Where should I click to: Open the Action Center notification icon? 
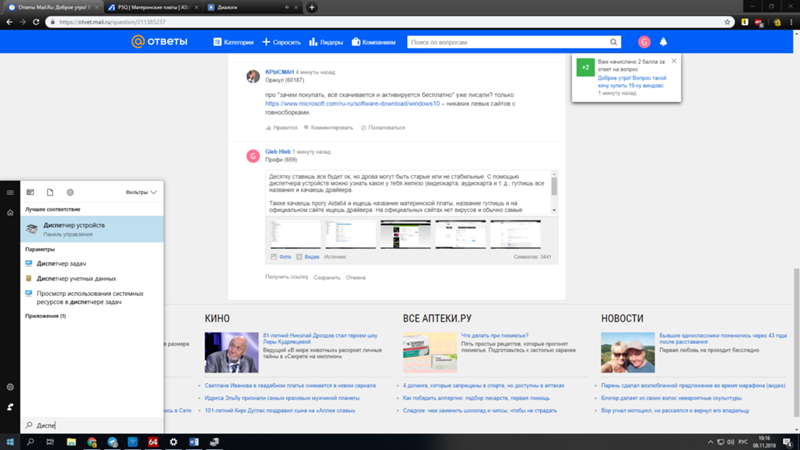click(x=787, y=442)
